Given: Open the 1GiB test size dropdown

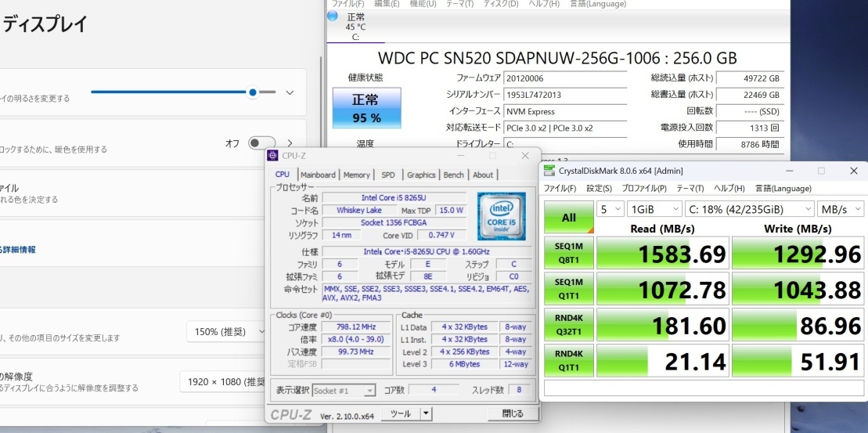Looking at the screenshot, I should coord(654,209).
